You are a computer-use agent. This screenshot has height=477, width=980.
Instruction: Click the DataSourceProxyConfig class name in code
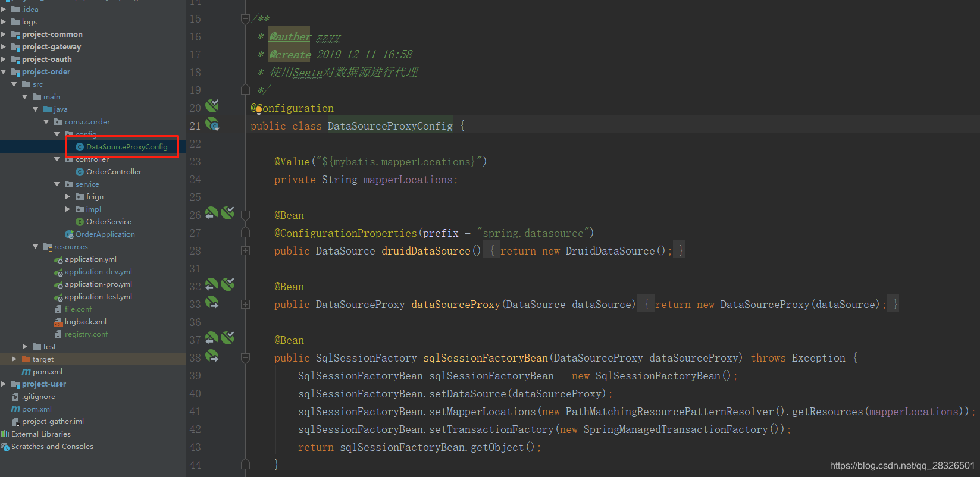390,126
